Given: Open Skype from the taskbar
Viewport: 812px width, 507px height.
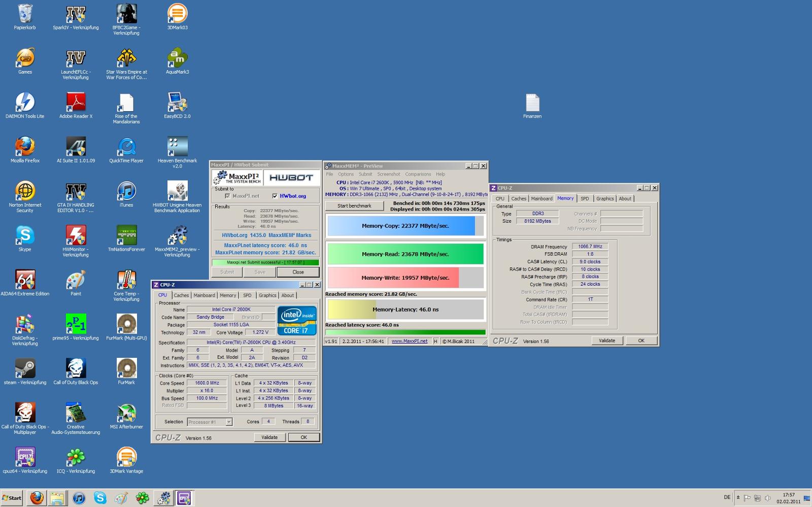Looking at the screenshot, I should point(100,498).
